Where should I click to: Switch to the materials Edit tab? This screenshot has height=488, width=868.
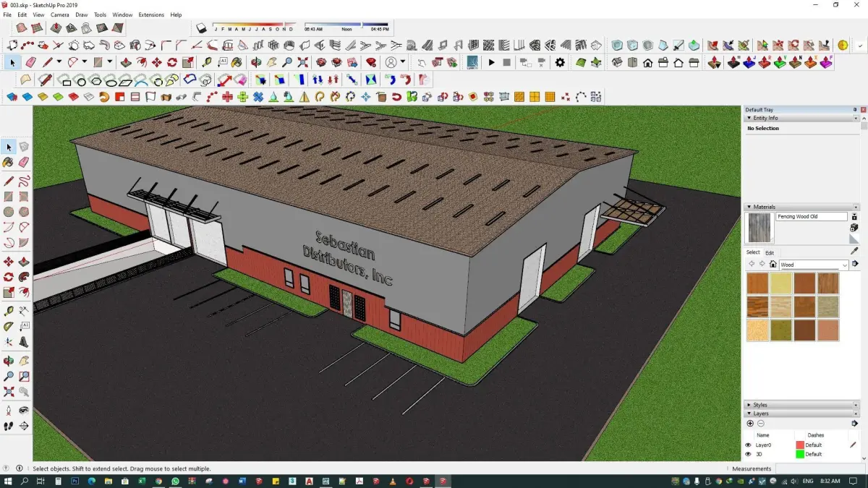[770, 253]
